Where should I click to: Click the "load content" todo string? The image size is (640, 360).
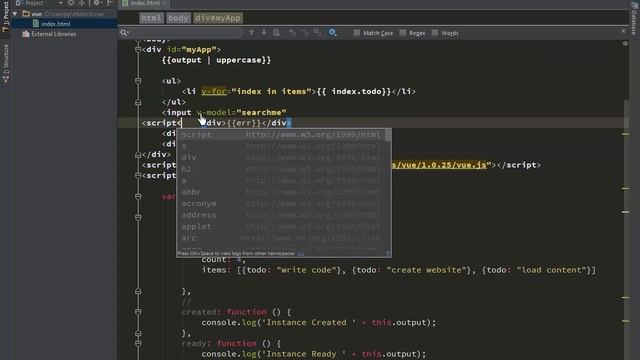click(x=551, y=270)
